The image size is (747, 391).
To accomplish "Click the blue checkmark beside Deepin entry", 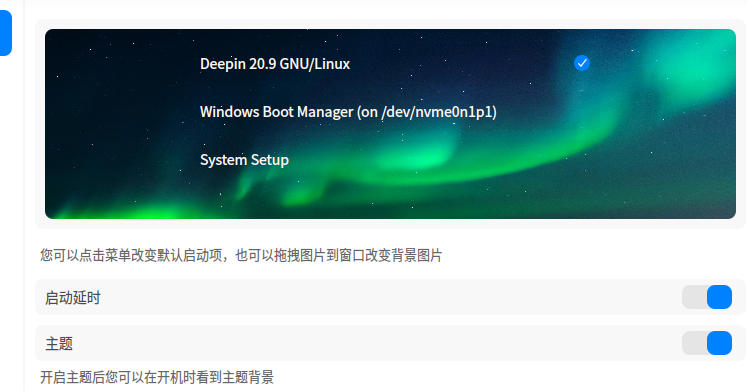I will tap(582, 63).
